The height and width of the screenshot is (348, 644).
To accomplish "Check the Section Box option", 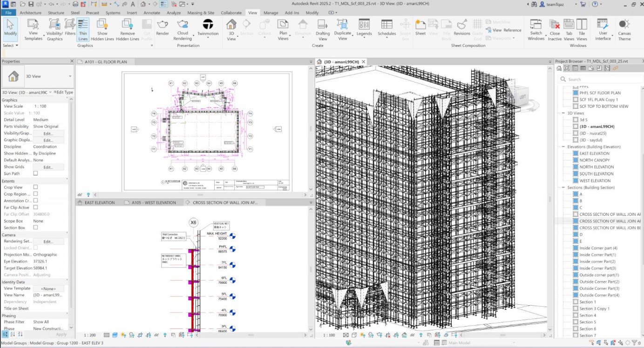I will pyautogui.click(x=35, y=228).
